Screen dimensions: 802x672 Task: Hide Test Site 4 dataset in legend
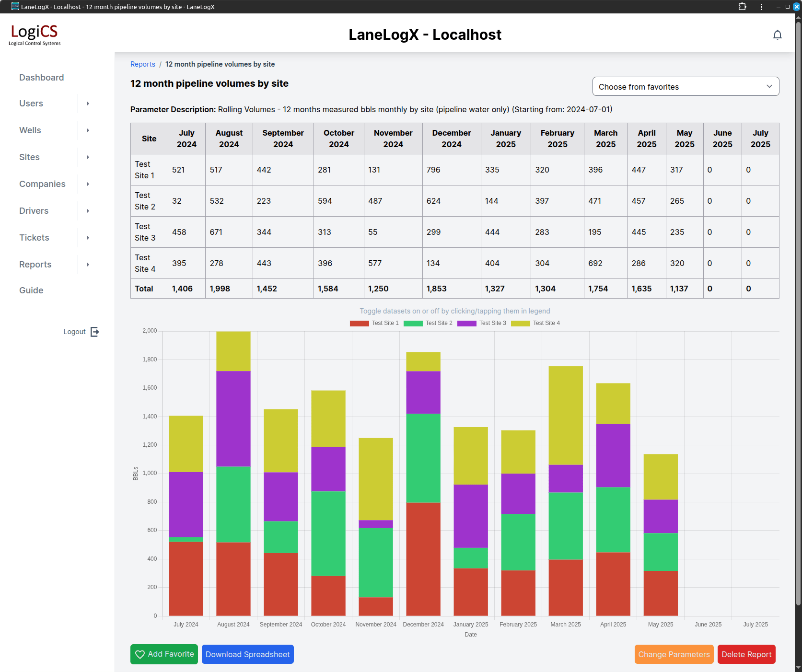pyautogui.click(x=535, y=323)
